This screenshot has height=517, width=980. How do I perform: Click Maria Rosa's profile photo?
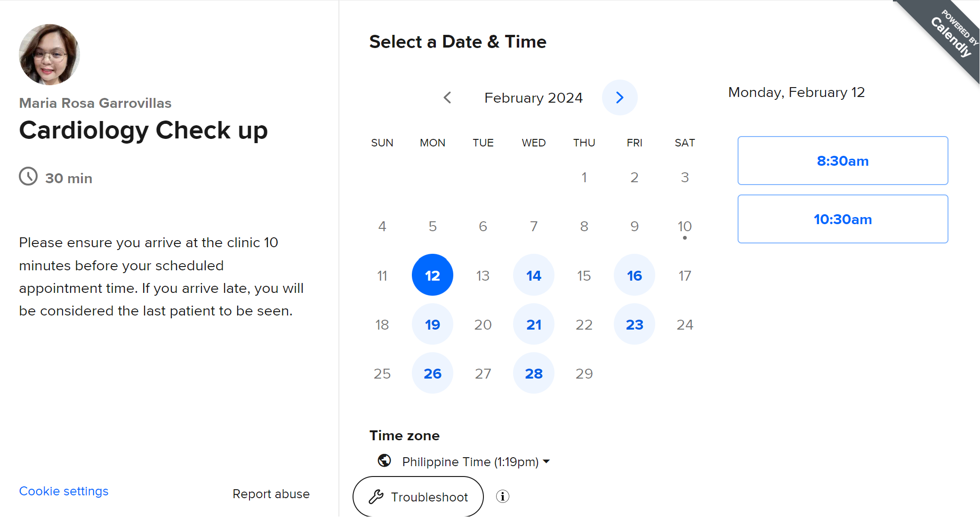point(49,55)
